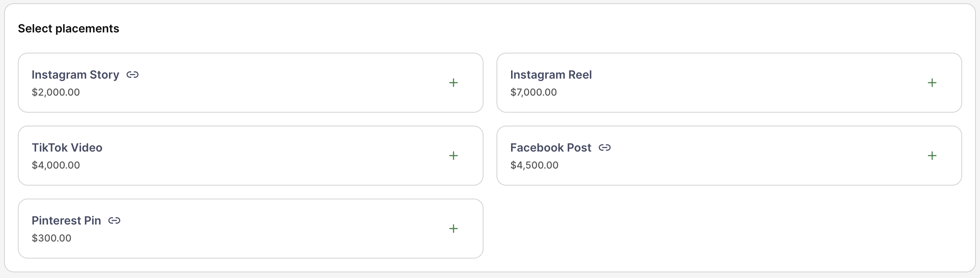The width and height of the screenshot is (980, 278).
Task: Click the link icon next to Facebook Post
Action: click(x=605, y=148)
